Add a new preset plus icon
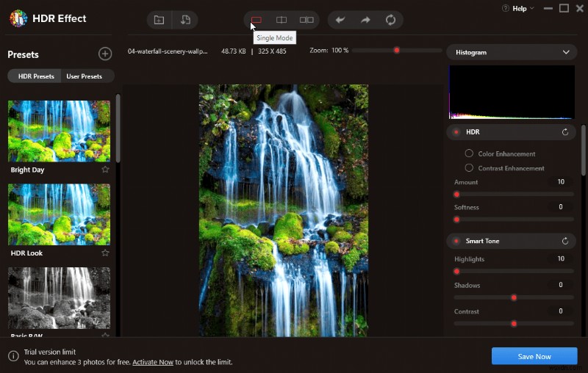 [105, 54]
